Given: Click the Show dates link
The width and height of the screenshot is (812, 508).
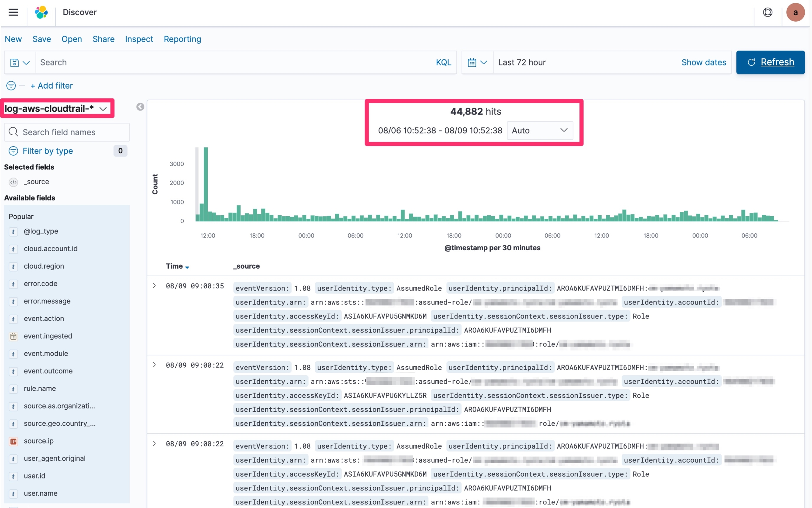Looking at the screenshot, I should click(704, 63).
